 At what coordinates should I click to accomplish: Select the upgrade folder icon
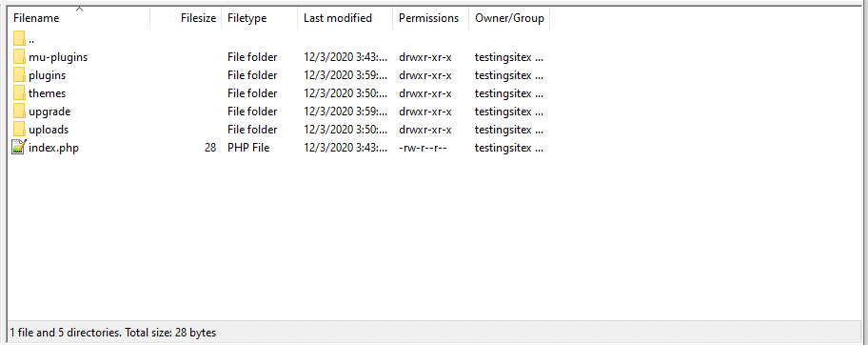tap(19, 112)
